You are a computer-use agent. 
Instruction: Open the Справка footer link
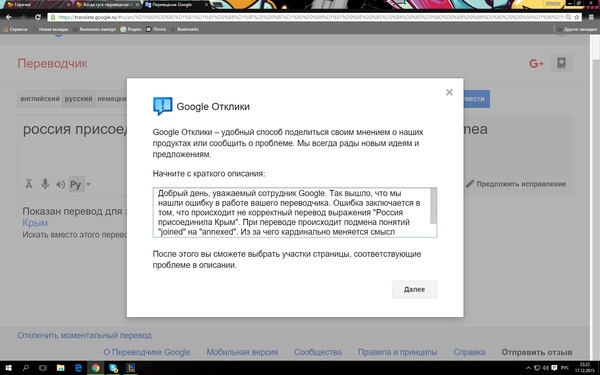tap(470, 352)
